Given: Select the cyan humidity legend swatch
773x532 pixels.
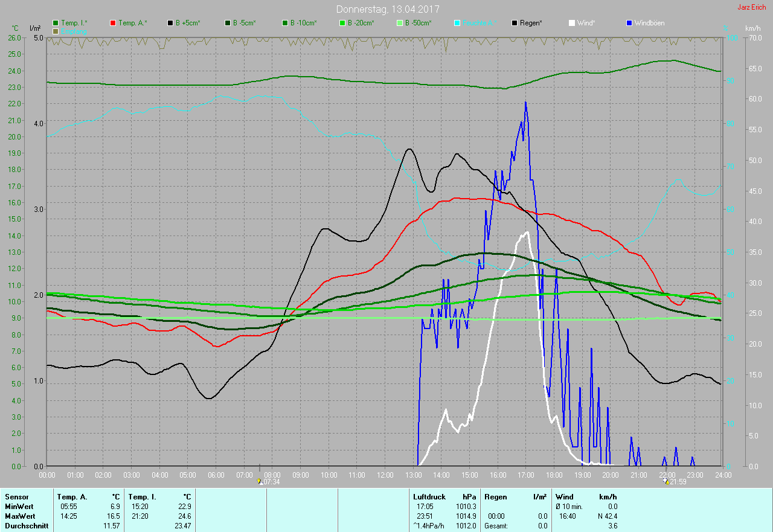Looking at the screenshot, I should click(457, 23).
